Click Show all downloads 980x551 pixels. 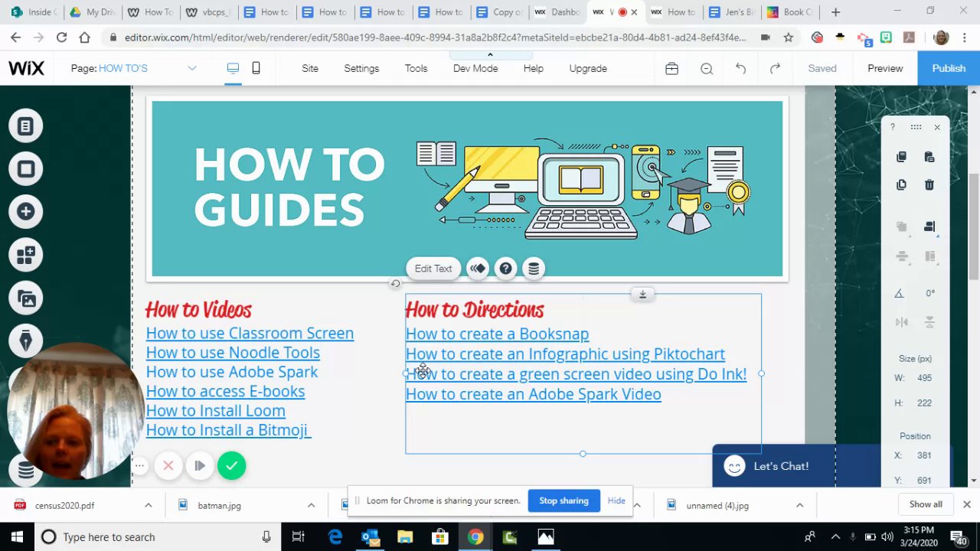(x=926, y=504)
